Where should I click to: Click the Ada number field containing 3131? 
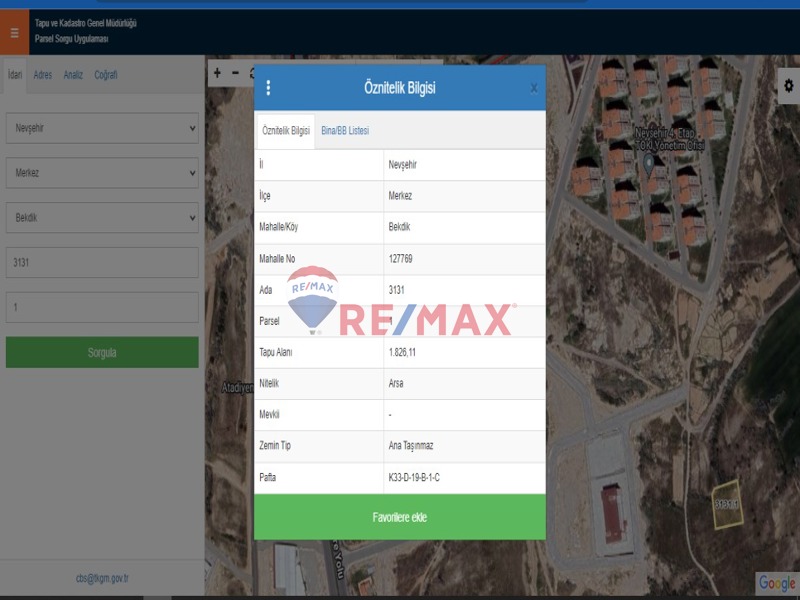(102, 263)
